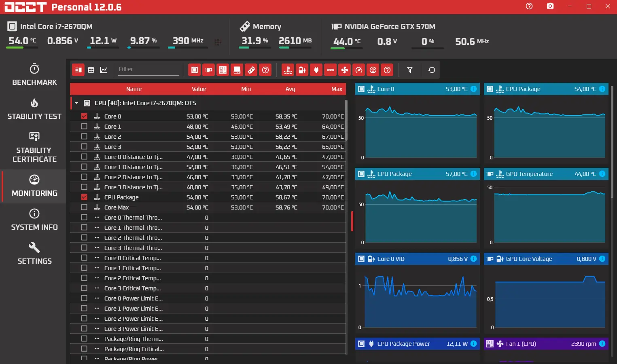Click the Memory header label
Viewport: 617px width, 364px height.
tap(267, 26)
